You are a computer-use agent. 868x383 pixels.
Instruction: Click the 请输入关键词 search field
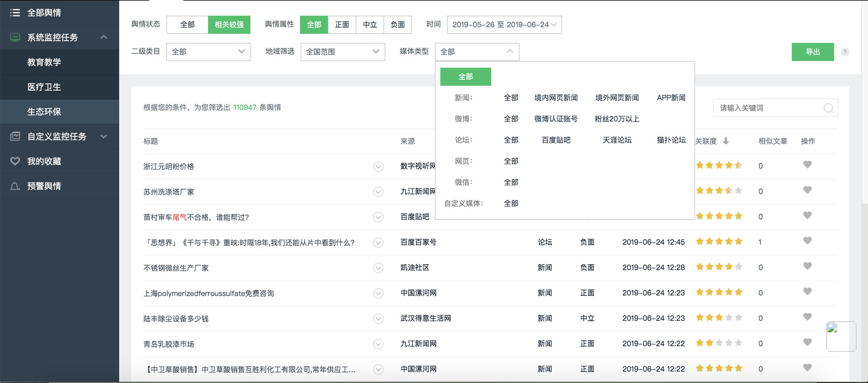tap(769, 108)
